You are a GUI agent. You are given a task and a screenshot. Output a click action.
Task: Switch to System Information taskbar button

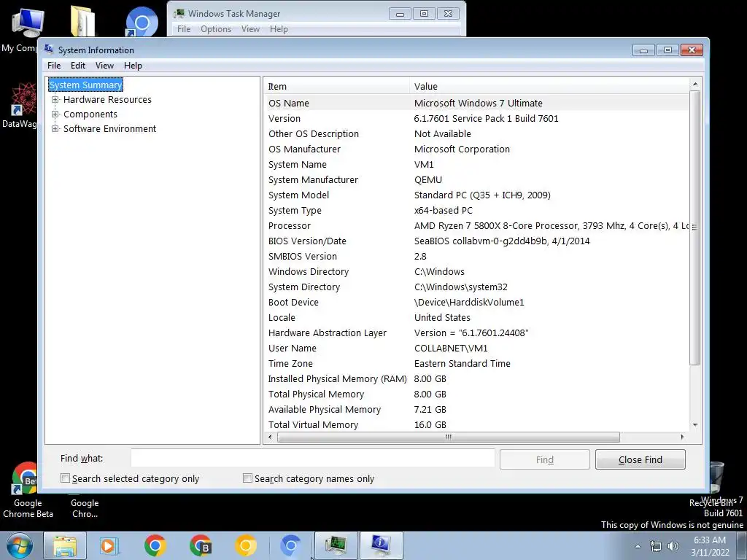point(381,545)
